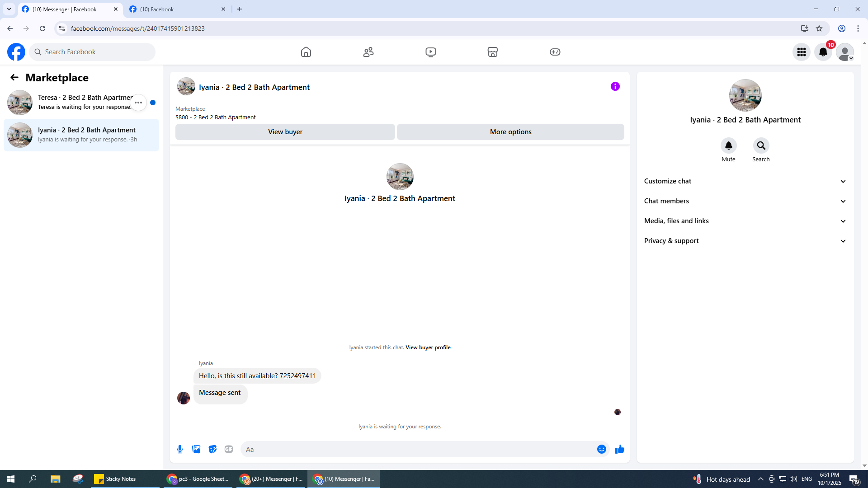Close the (10) Facebook tab

coord(223,9)
